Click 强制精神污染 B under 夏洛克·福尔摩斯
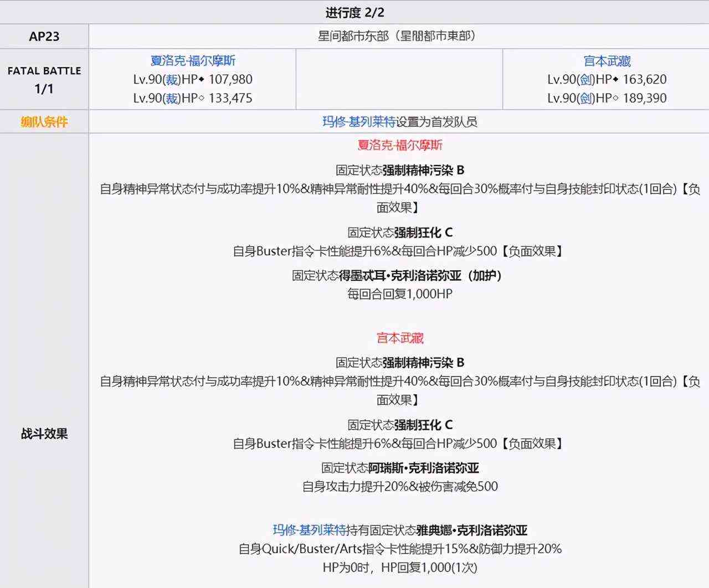This screenshot has height=588, width=709. point(423,171)
